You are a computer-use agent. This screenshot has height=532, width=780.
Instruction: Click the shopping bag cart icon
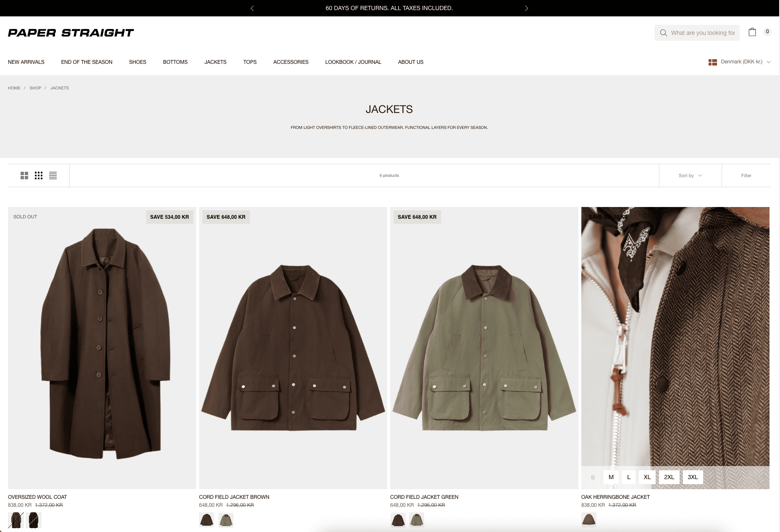[752, 32]
